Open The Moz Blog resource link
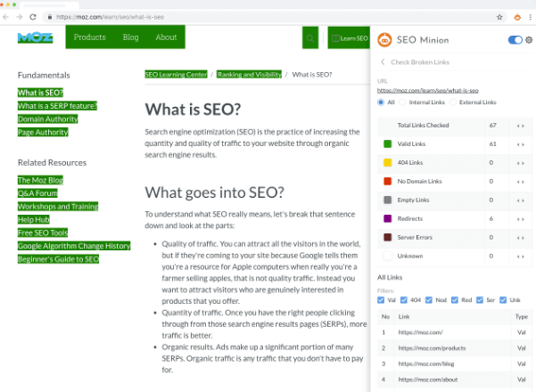The height and width of the screenshot is (392, 536). 40,180
